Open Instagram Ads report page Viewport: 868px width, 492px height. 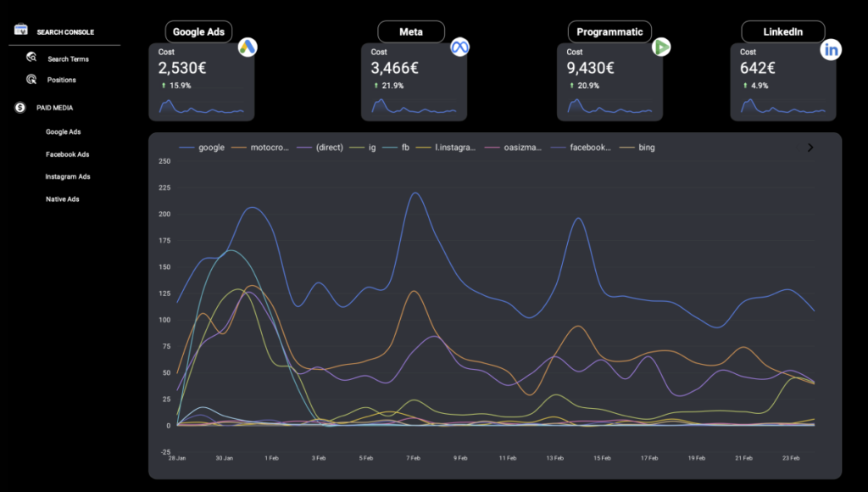point(68,176)
